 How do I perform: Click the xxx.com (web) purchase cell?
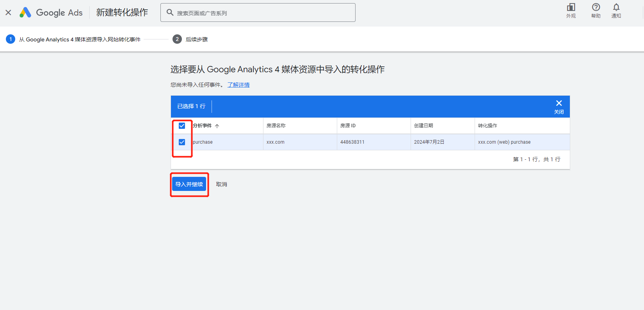[504, 142]
